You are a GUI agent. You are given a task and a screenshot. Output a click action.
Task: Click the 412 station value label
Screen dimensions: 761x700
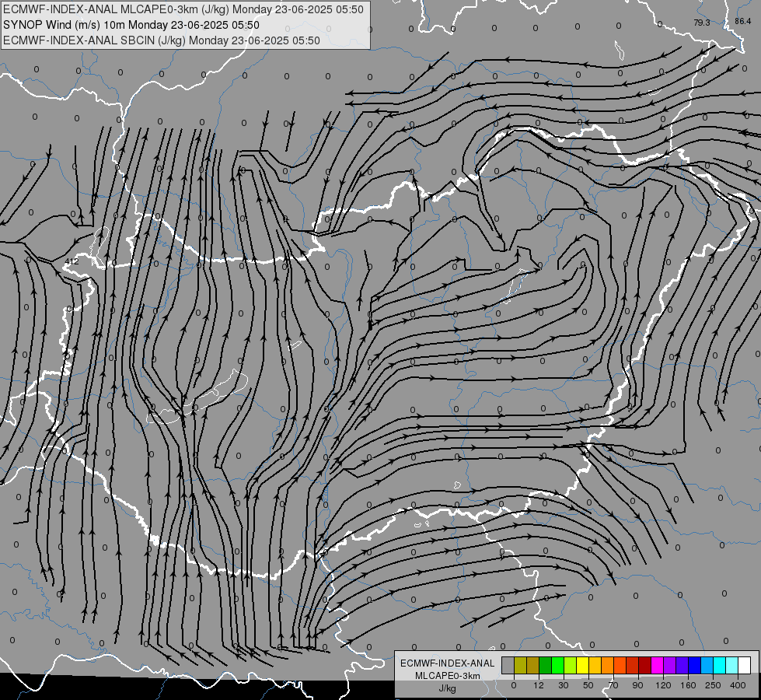click(72, 261)
